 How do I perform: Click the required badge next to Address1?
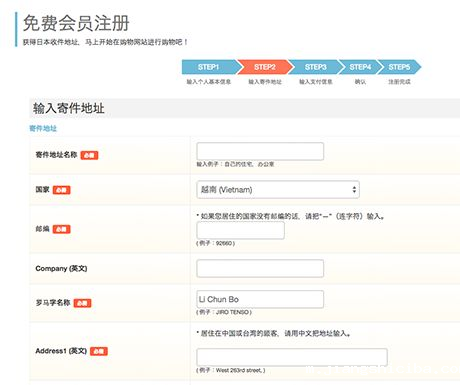pos(99,351)
